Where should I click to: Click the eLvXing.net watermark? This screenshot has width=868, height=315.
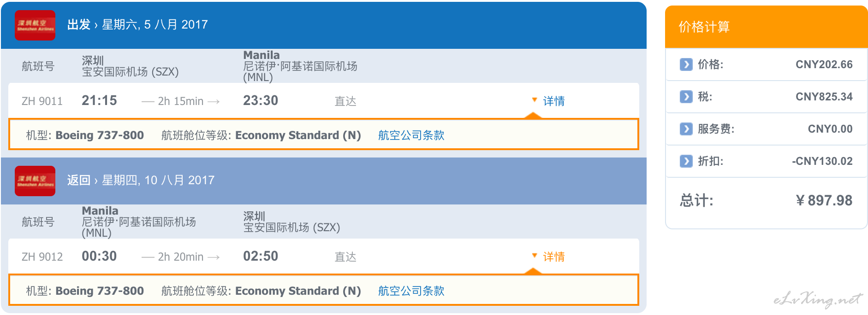point(818,300)
